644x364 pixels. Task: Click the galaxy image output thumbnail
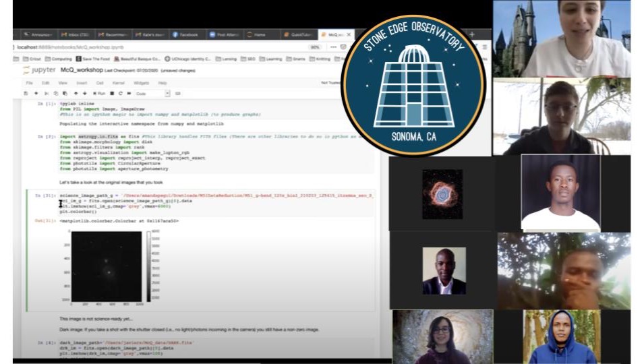pos(106,265)
